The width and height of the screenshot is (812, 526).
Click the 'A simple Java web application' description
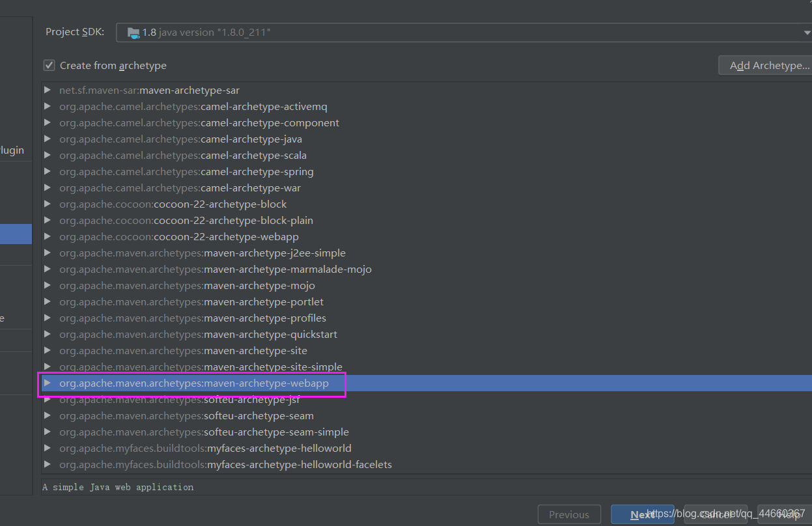coord(118,487)
